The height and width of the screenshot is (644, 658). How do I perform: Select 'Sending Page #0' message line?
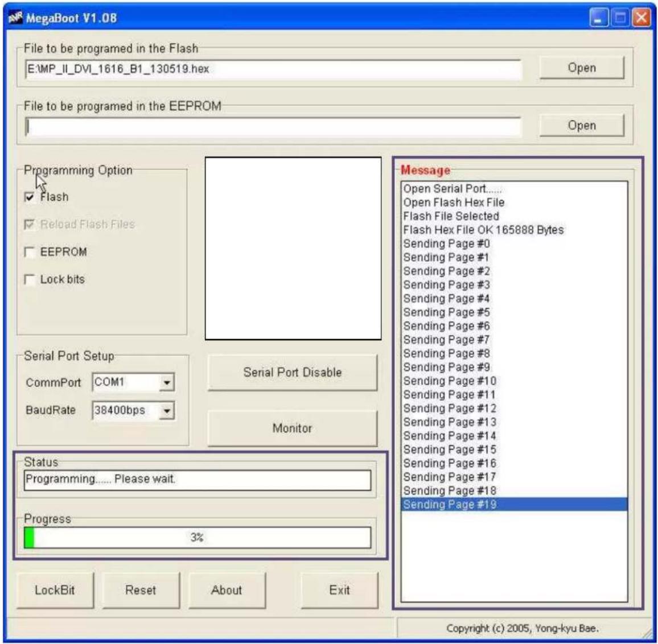coord(513,243)
